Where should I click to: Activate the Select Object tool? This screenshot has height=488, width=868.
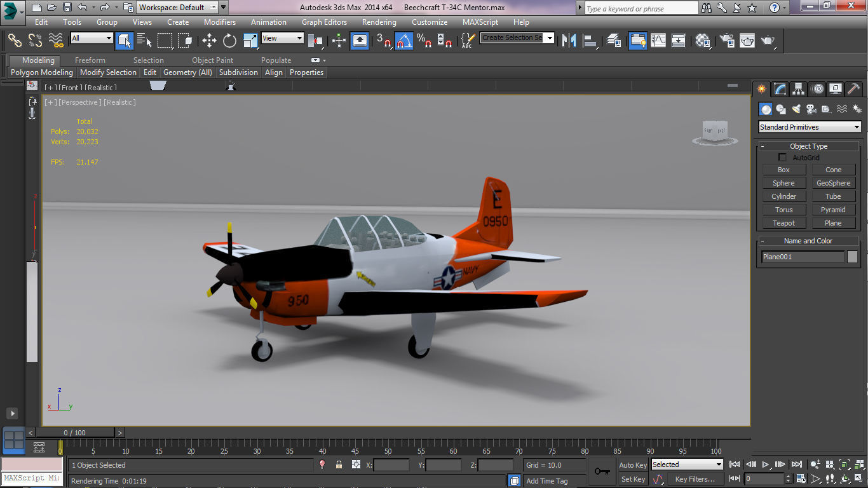pyautogui.click(x=125, y=41)
